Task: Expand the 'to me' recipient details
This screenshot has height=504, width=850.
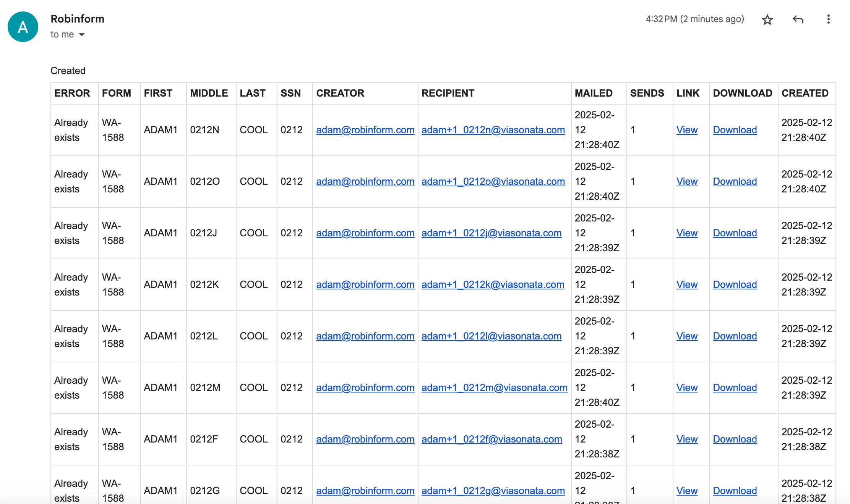Action: [x=81, y=35]
